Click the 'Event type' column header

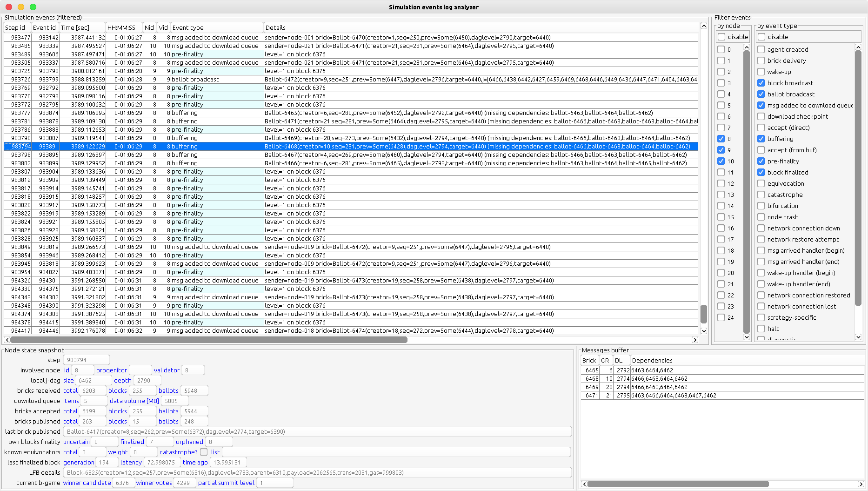coord(217,27)
